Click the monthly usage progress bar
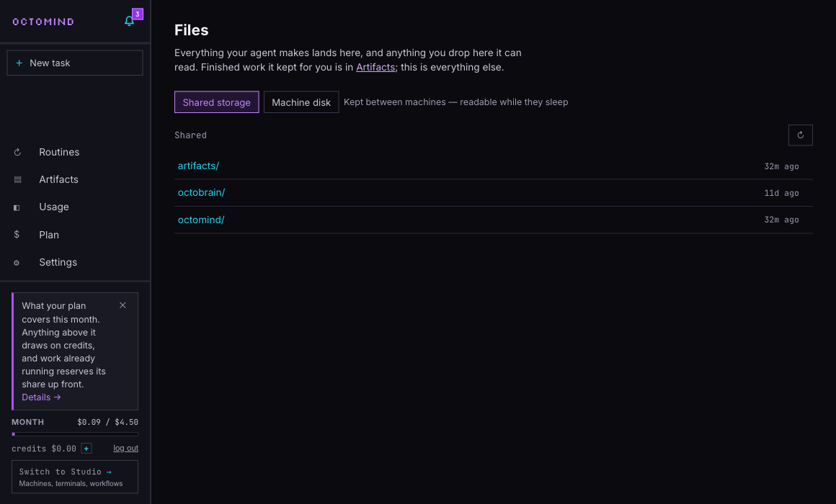836x504 pixels. pyautogui.click(x=75, y=434)
